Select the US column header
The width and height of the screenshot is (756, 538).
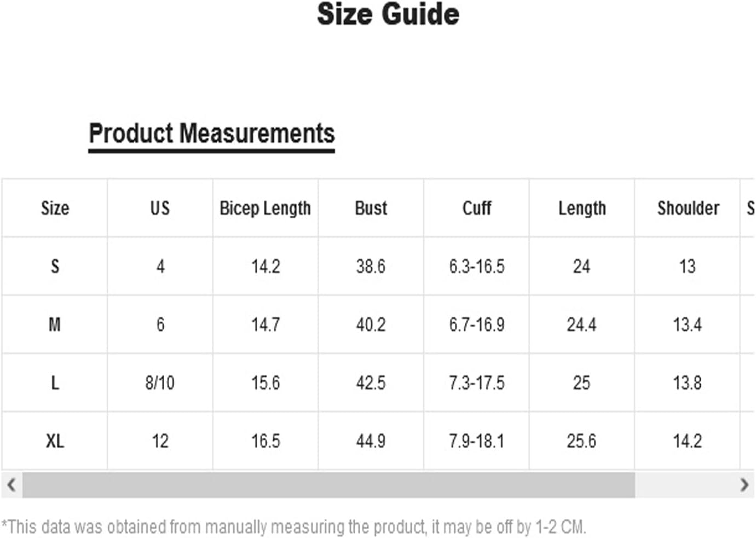click(160, 208)
